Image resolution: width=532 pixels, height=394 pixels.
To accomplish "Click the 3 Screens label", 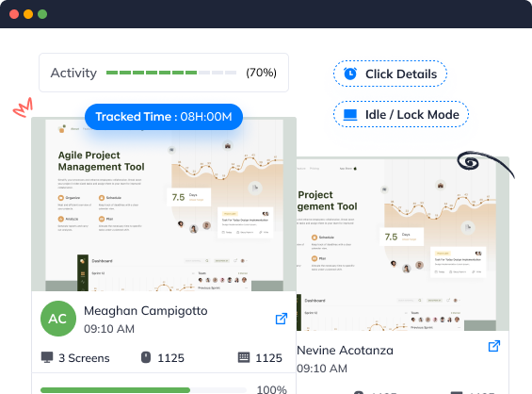I will (x=84, y=358).
